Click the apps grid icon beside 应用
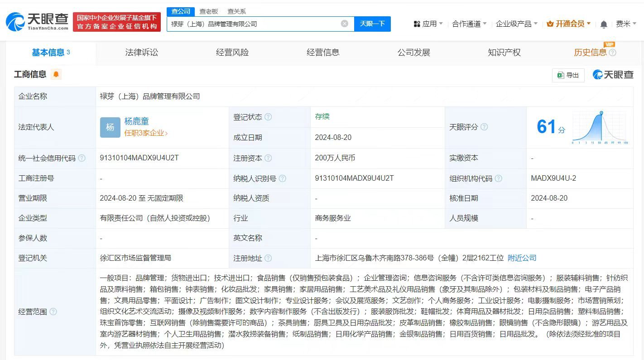The height and width of the screenshot is (360, 644). coord(417,24)
